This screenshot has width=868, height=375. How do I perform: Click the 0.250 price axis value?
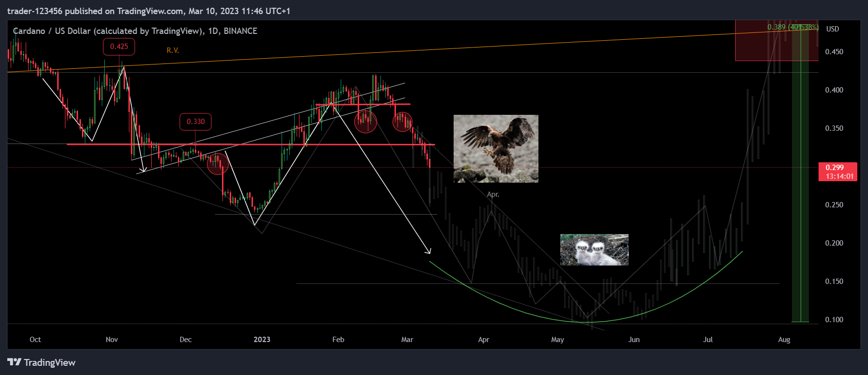point(834,205)
